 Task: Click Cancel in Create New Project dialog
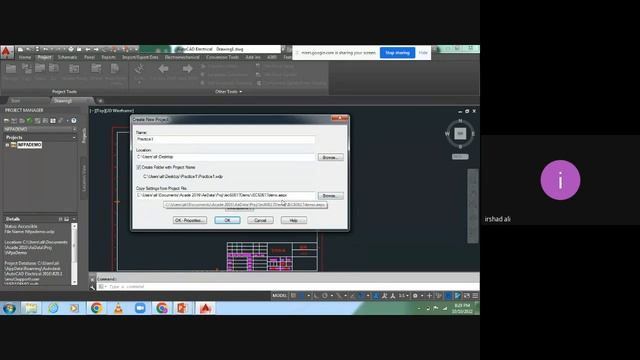260,220
